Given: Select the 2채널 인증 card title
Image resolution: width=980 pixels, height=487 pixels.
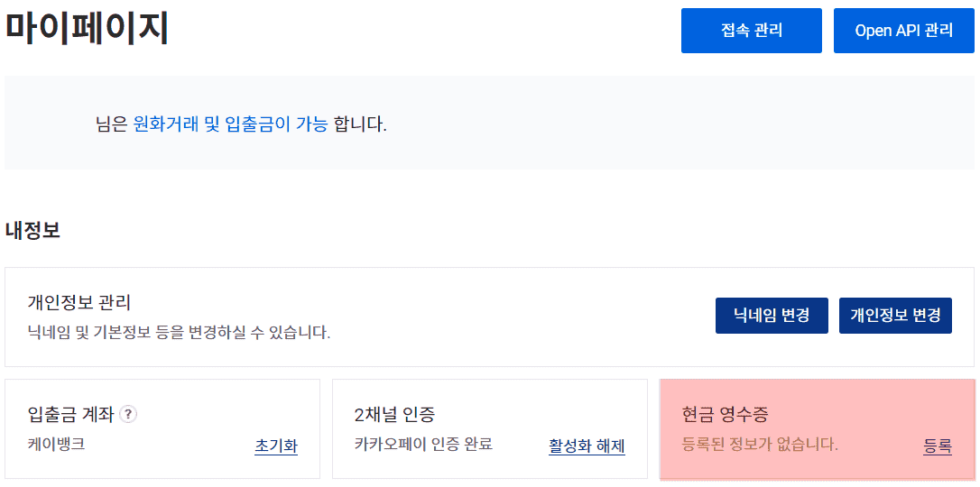Looking at the screenshot, I should point(394,415).
